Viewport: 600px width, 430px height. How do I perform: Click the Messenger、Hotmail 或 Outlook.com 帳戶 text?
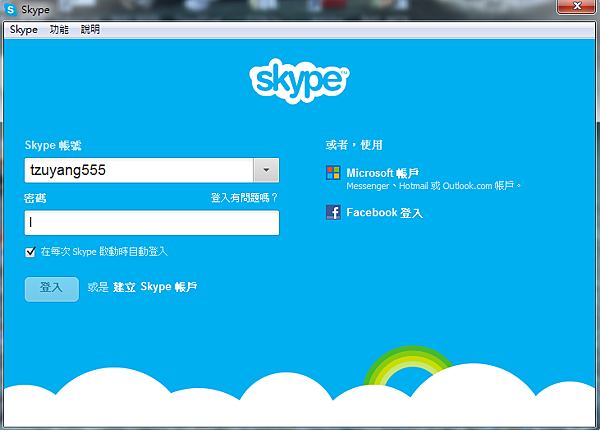pos(434,186)
